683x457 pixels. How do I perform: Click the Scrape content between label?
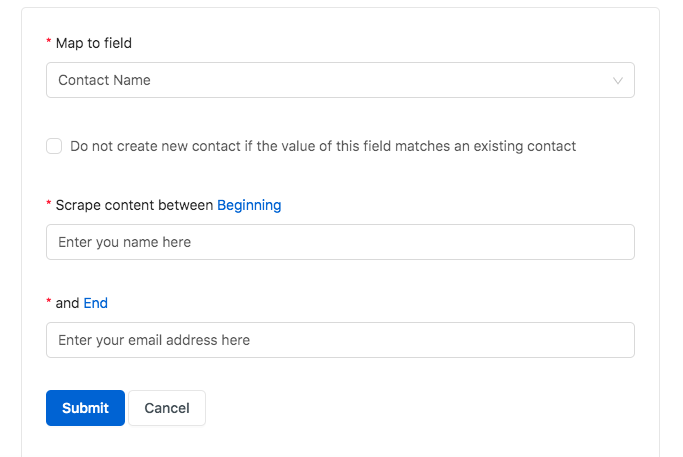[134, 205]
